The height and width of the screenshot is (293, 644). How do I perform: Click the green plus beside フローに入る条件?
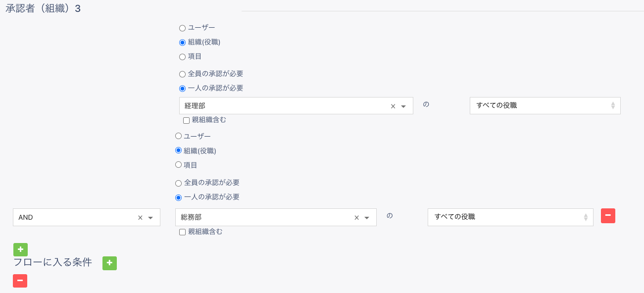tap(109, 263)
